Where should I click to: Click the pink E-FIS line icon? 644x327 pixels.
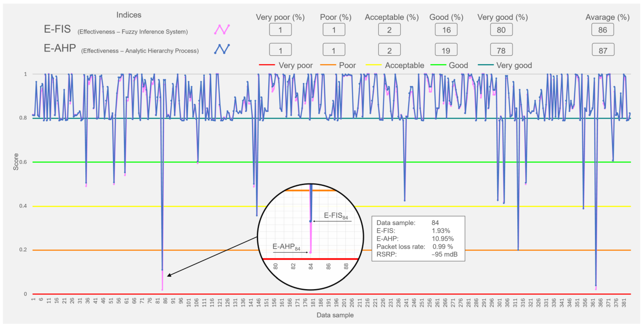[222, 29]
